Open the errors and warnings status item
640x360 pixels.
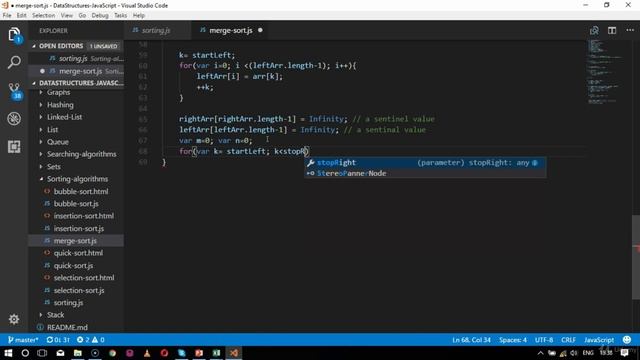coord(91,340)
